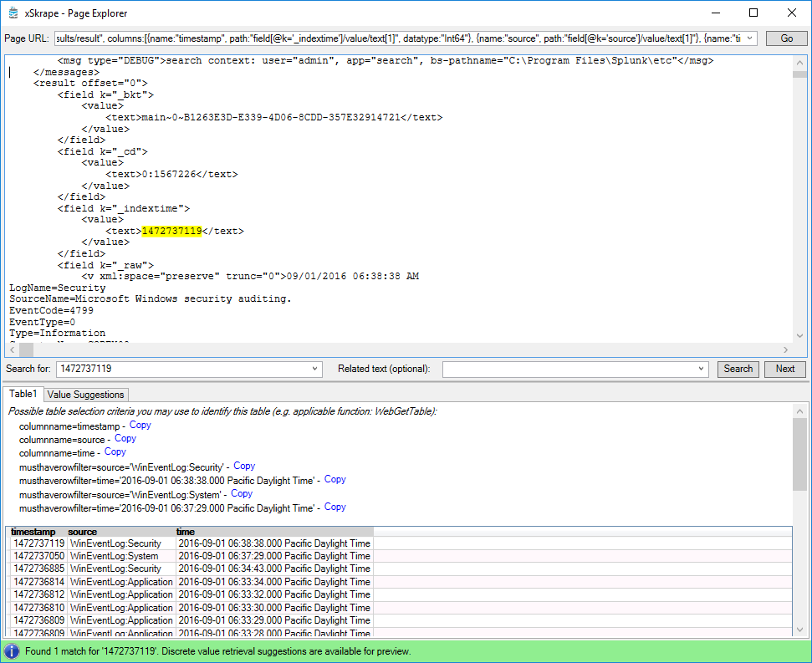This screenshot has height=663, width=812.
Task: Click the XML pane horizontal scrollbar thumb
Action: (x=27, y=350)
